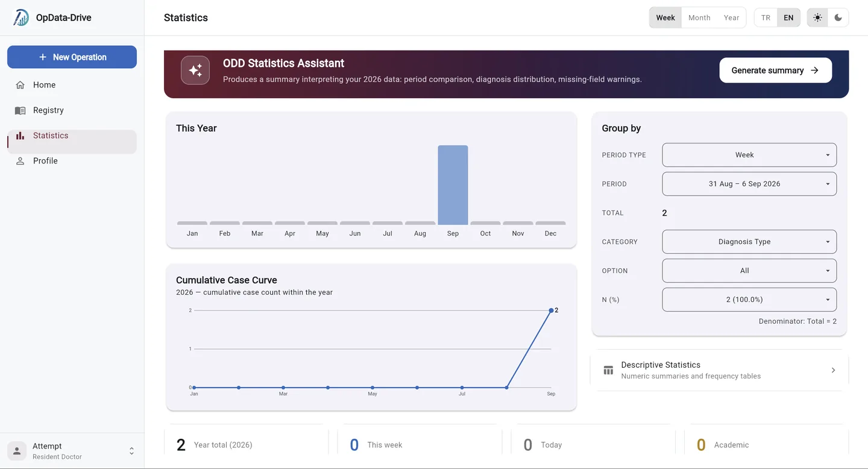Select the Year view tab

click(731, 17)
